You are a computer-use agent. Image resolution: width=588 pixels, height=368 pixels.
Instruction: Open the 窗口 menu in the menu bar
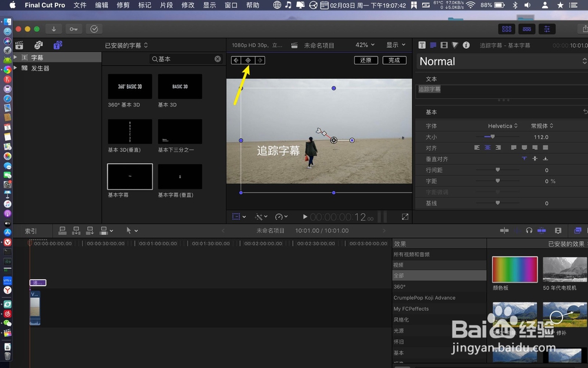coord(230,5)
